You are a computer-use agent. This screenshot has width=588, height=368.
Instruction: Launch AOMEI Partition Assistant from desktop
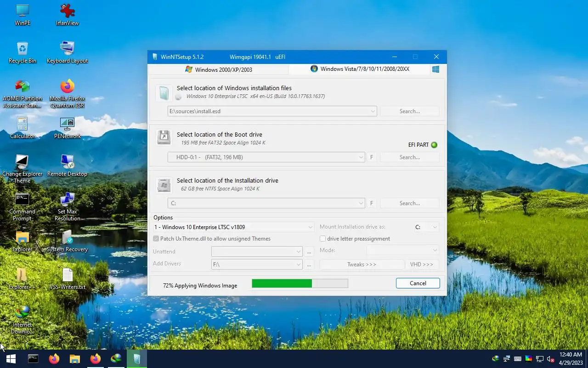coord(22,94)
